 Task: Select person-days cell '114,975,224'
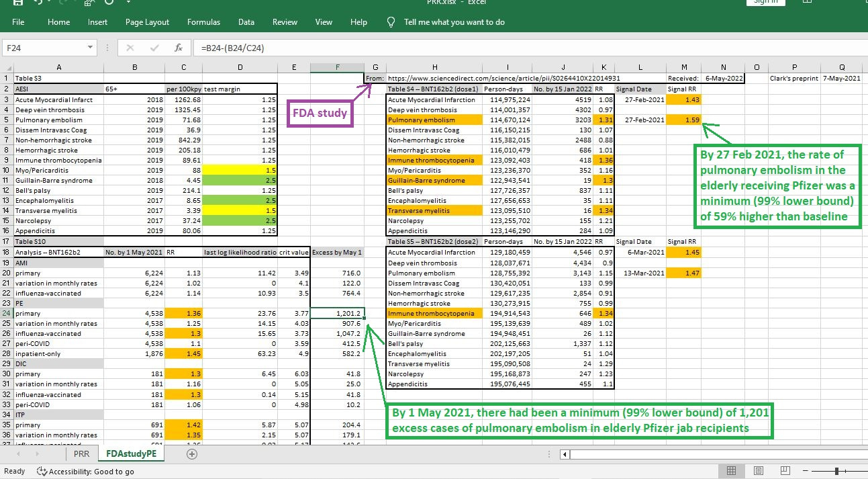click(507, 99)
